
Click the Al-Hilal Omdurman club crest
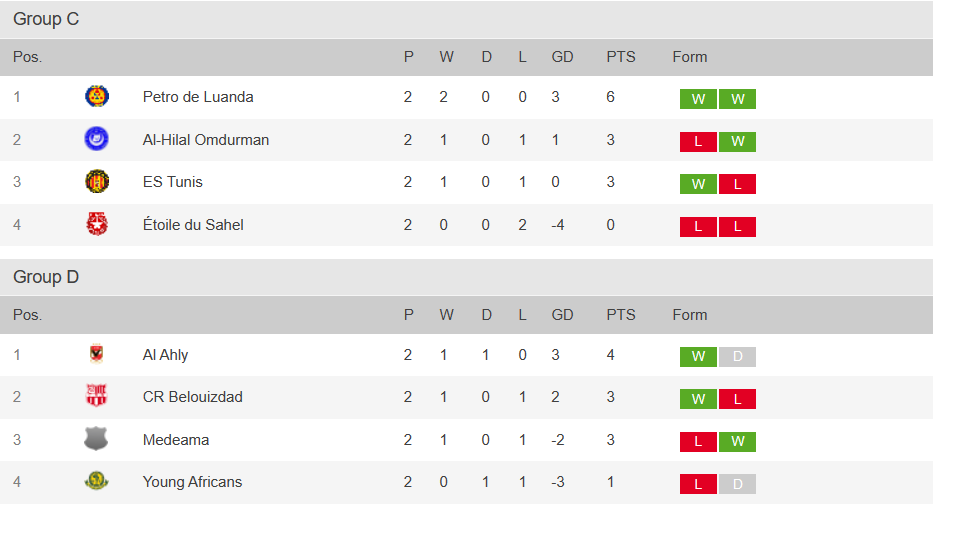[97, 139]
